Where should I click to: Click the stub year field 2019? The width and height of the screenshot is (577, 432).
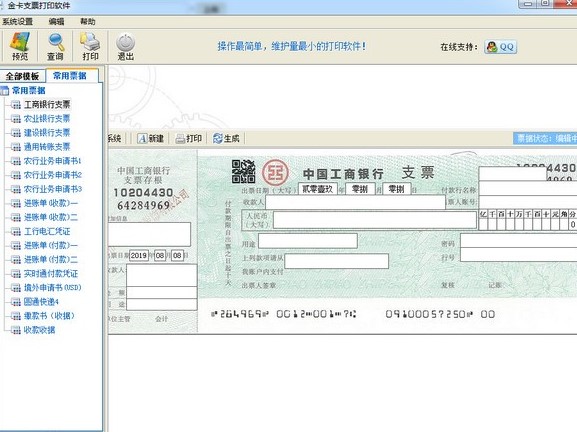(x=139, y=255)
